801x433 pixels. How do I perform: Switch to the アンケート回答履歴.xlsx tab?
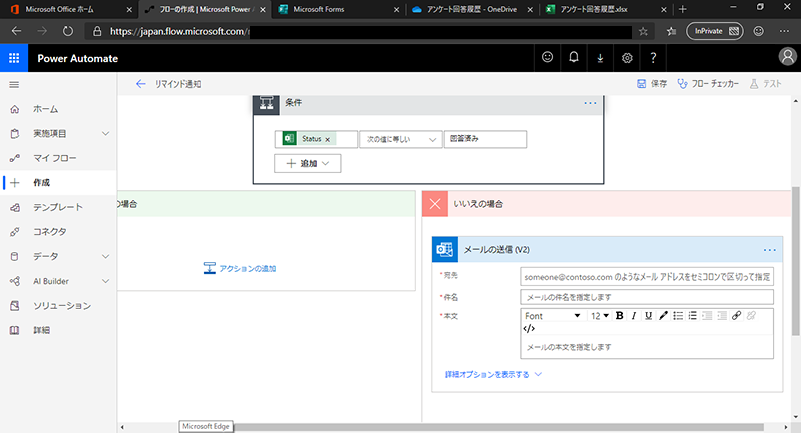tap(606, 9)
